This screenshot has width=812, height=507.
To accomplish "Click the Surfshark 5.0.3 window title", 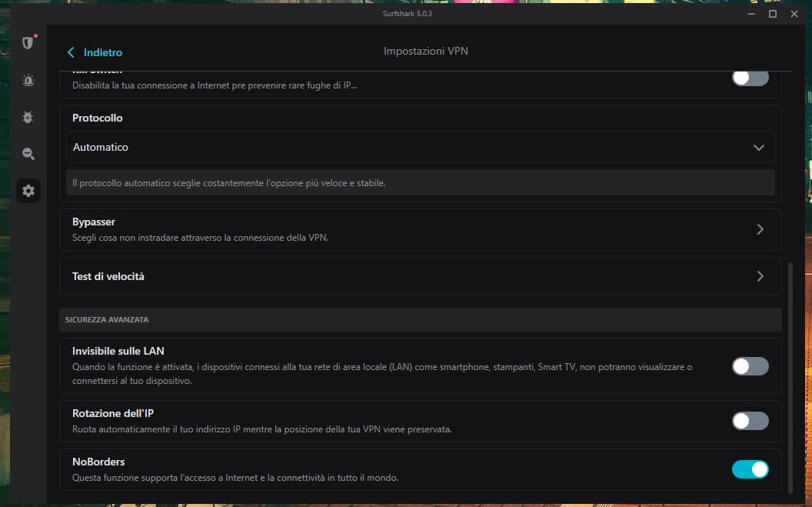I will (x=407, y=14).
